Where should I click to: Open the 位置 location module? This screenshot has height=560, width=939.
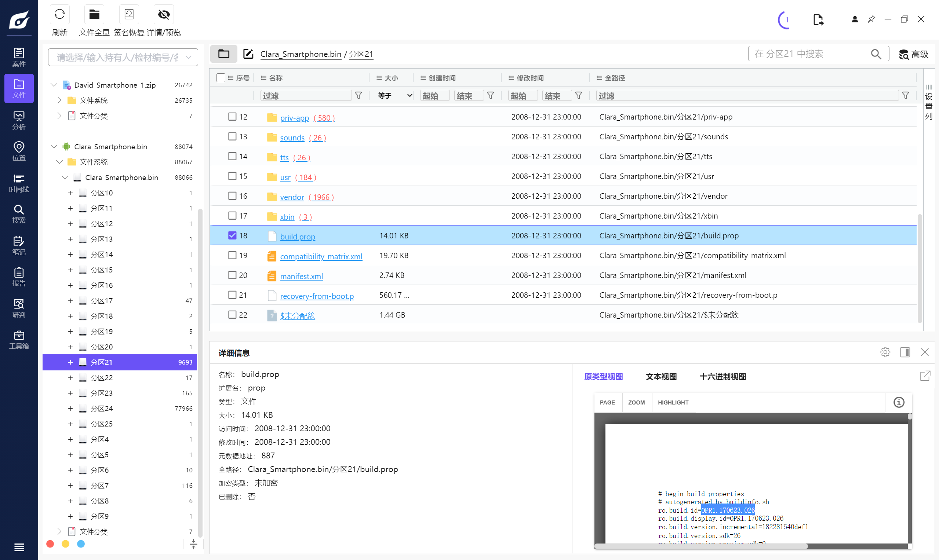pyautogui.click(x=19, y=151)
